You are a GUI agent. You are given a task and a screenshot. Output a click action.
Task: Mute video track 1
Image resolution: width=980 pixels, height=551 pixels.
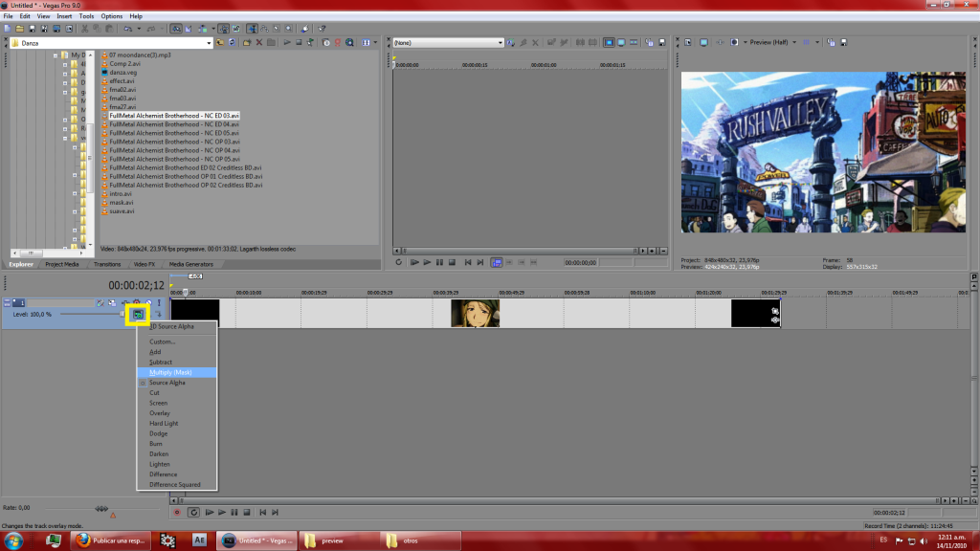(148, 303)
